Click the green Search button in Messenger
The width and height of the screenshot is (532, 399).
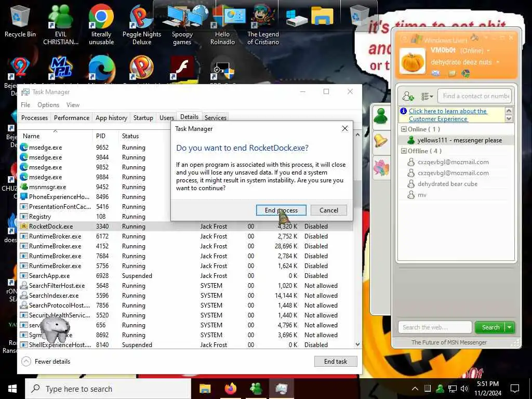(490, 327)
